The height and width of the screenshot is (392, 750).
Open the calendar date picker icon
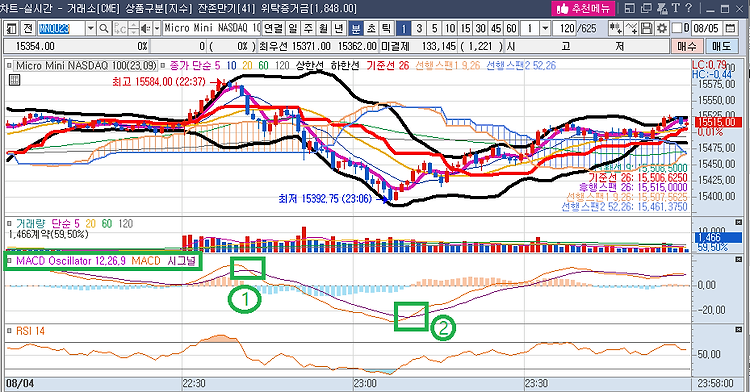coord(730,29)
